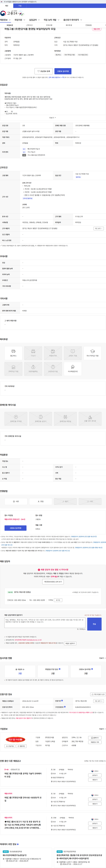
Task: Click the 서류 screening method tile
Action: coord(16,501)
